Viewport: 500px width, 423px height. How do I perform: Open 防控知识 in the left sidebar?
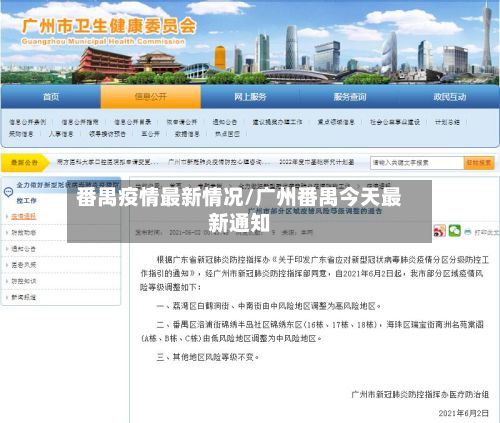click(x=23, y=281)
